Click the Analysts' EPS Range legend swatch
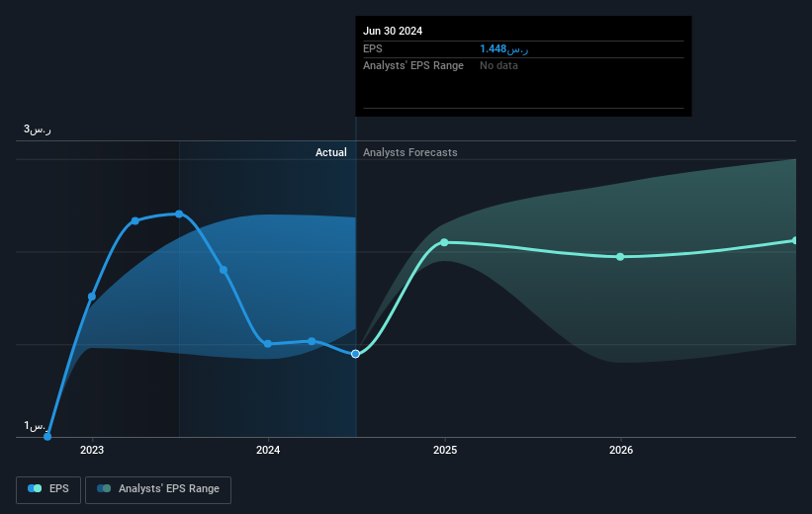Viewport: 812px width, 514px height. pos(104,488)
